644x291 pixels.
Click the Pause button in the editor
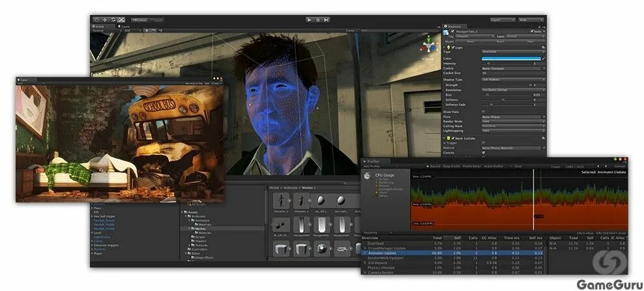coord(318,20)
